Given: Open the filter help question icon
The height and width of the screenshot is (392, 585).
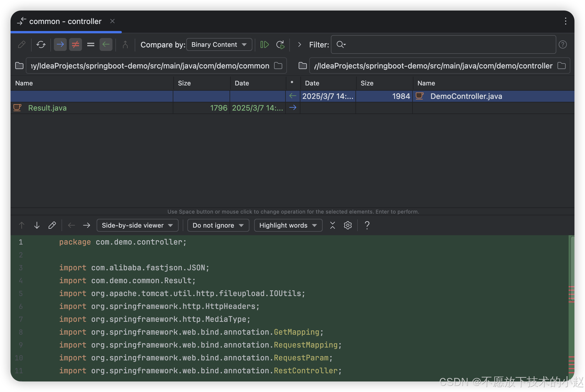Looking at the screenshot, I should tap(562, 44).
